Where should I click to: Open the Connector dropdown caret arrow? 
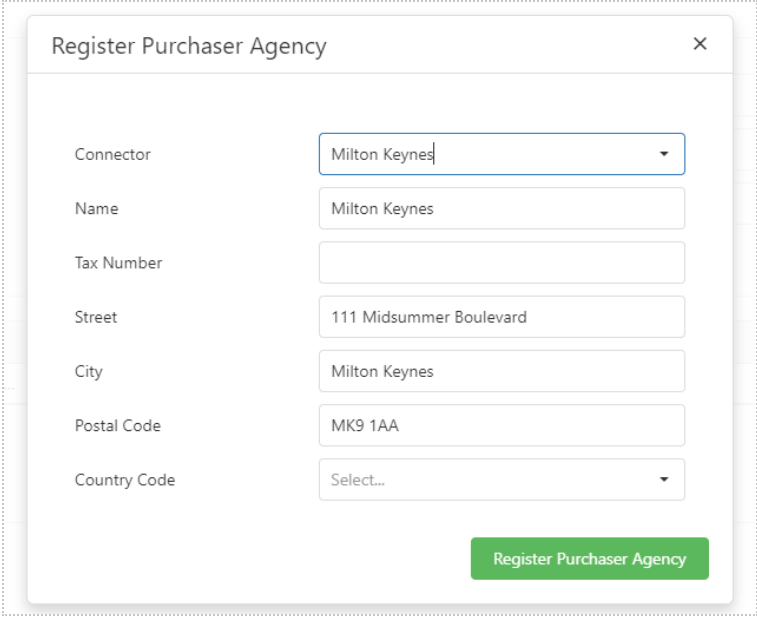click(x=664, y=154)
